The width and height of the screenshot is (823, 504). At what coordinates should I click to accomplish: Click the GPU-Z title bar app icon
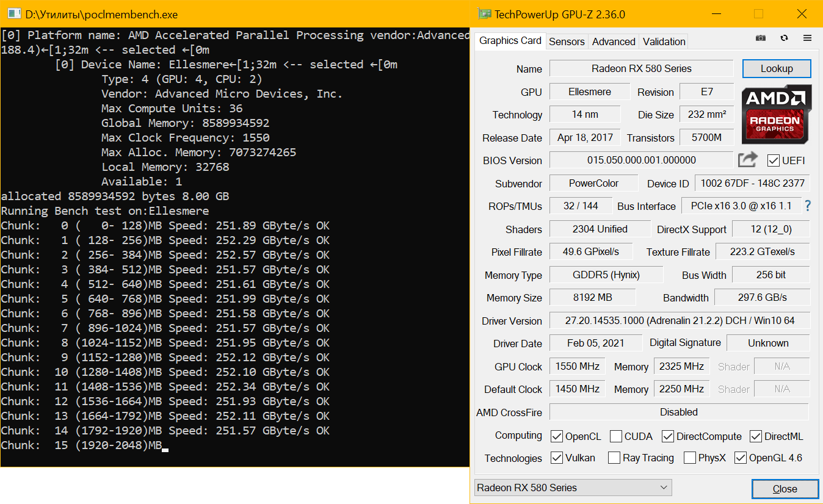pyautogui.click(x=485, y=13)
